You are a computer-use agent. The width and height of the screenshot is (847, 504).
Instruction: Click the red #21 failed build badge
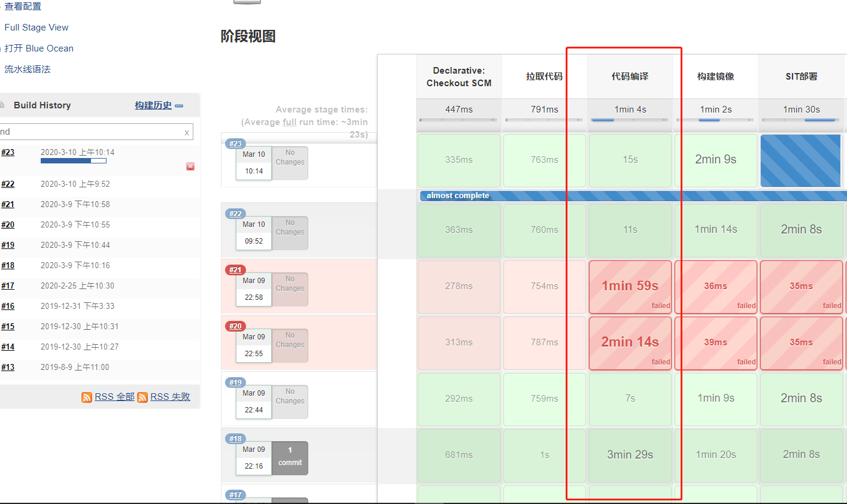click(x=235, y=269)
